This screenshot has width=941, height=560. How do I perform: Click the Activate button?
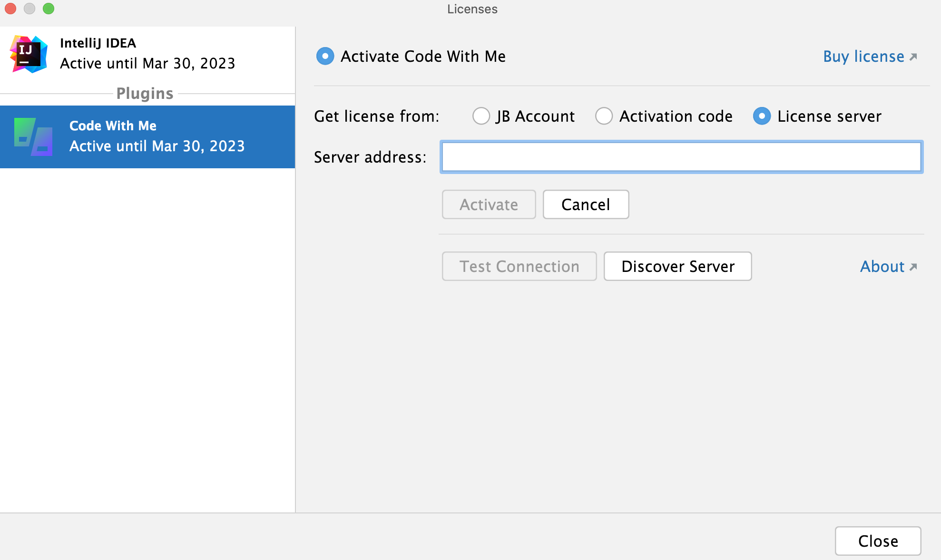click(489, 205)
